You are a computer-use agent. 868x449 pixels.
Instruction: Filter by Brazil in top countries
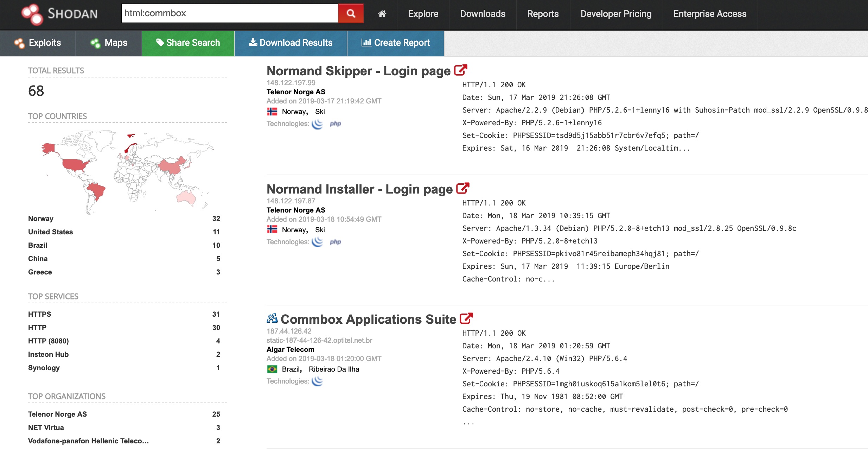(38, 245)
